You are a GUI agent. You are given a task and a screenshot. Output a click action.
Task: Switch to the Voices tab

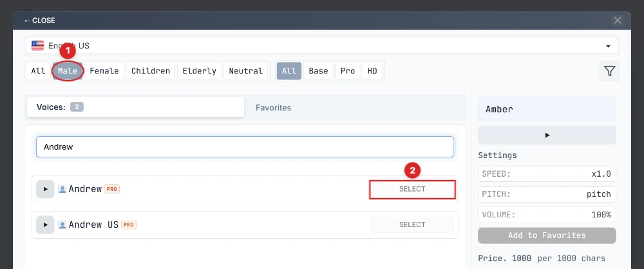point(135,107)
